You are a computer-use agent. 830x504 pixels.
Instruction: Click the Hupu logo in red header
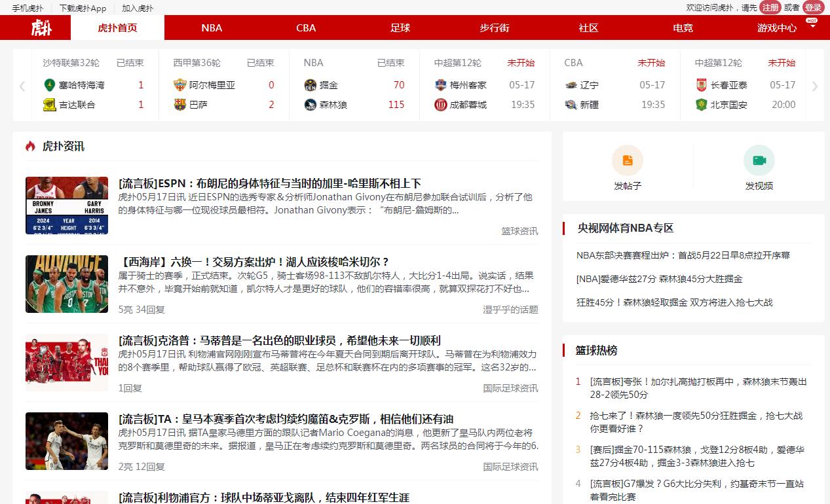point(41,27)
